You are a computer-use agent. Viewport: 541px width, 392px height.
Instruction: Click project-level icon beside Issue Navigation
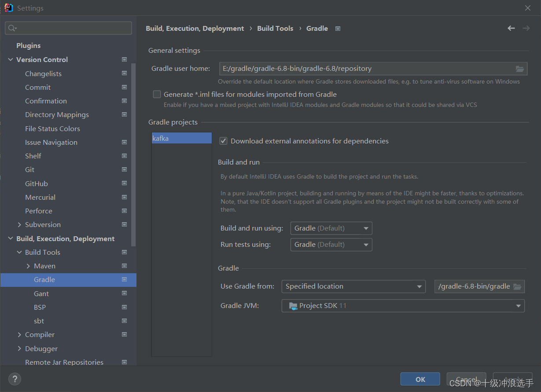tap(125, 142)
